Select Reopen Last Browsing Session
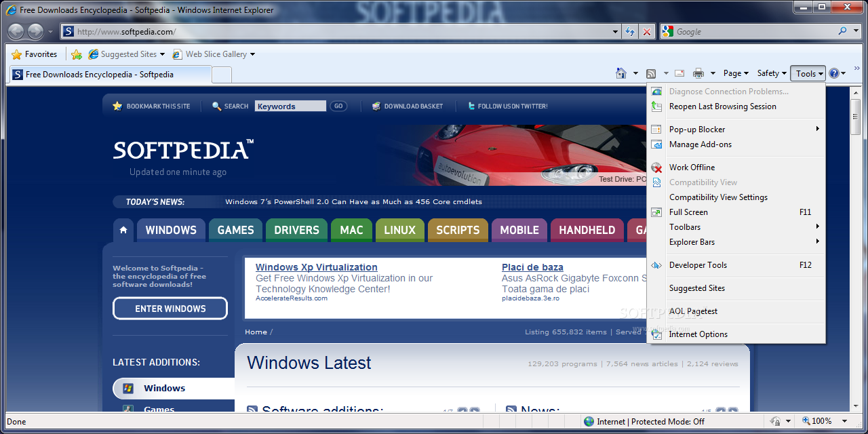The width and height of the screenshot is (868, 434). pyautogui.click(x=736, y=106)
